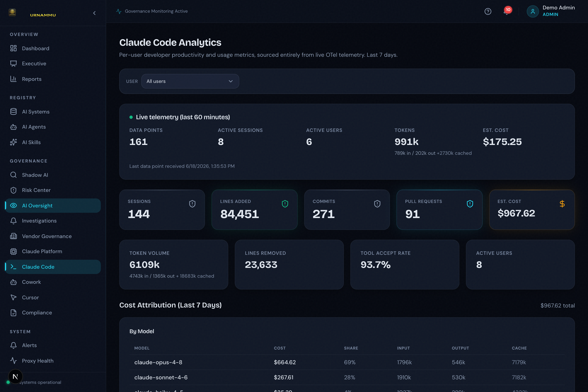The height and width of the screenshot is (392, 588).
Task: Click the Executive presentation icon
Action: [13, 63]
